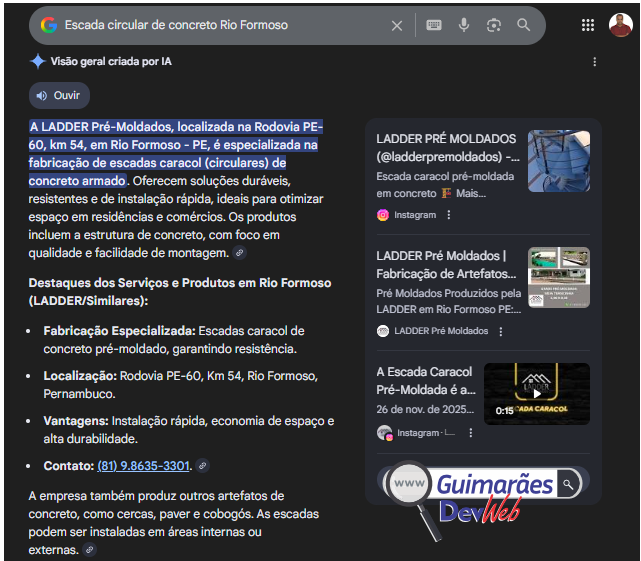
Task: Open the Google account profile picture
Action: (x=621, y=25)
